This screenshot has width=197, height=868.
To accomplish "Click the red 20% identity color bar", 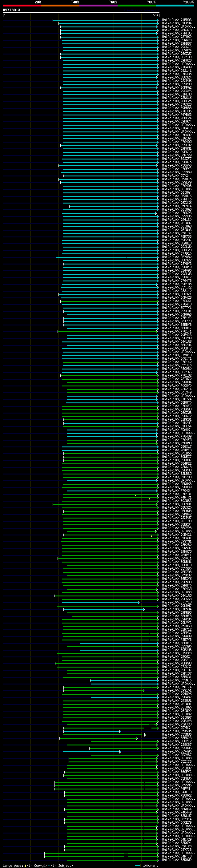I will click(x=22, y=6).
